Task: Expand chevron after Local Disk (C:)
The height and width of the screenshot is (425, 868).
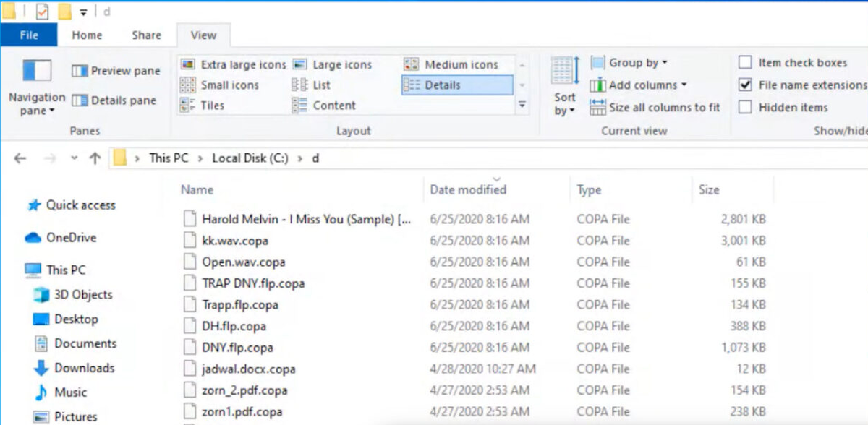Action: point(301,158)
